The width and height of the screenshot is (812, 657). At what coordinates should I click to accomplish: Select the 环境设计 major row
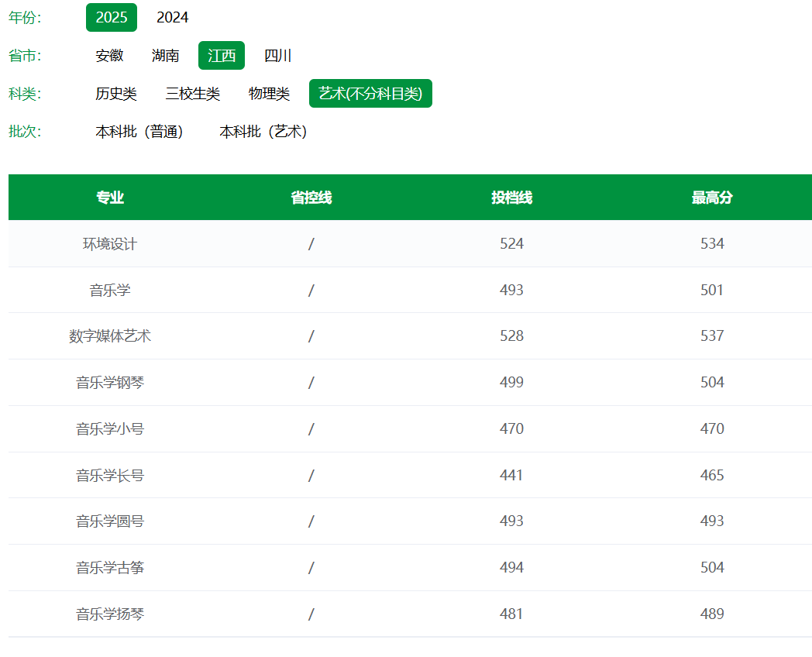coord(410,243)
